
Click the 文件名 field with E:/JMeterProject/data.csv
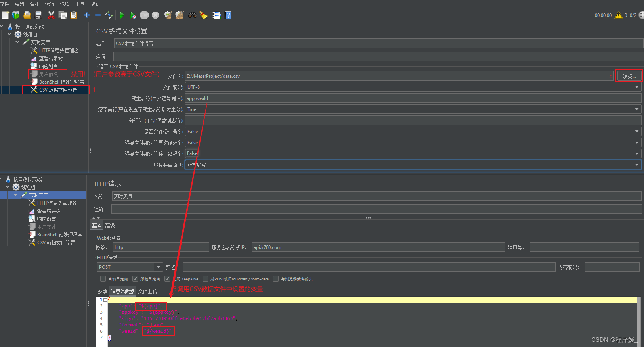(x=399, y=76)
